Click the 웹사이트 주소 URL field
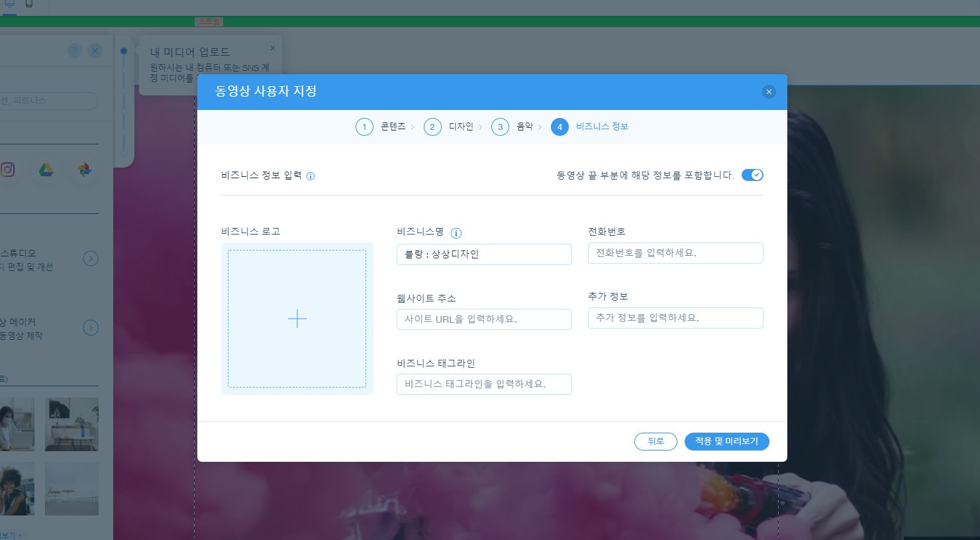The height and width of the screenshot is (540, 980). 484,319
